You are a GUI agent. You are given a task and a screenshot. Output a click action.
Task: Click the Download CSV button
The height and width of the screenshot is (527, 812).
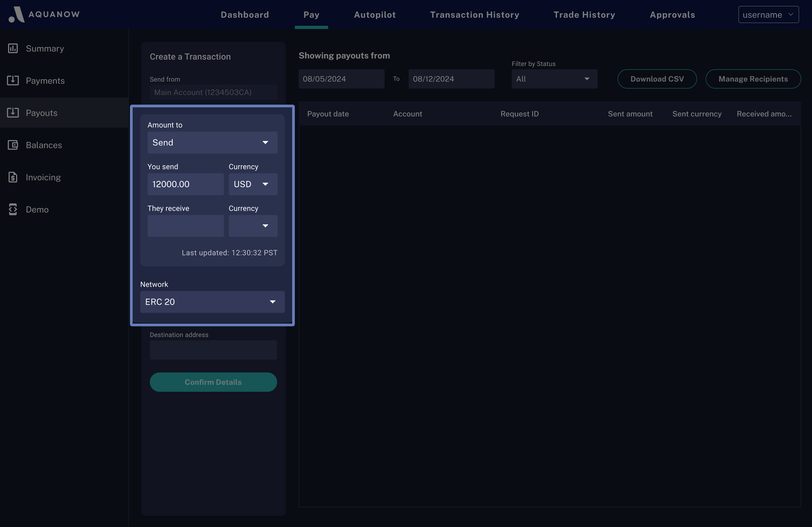coord(657,79)
